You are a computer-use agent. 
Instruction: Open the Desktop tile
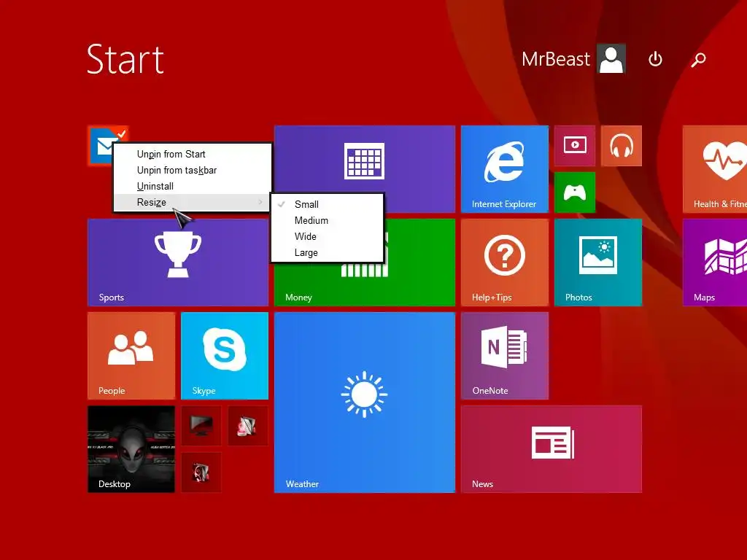click(131, 449)
